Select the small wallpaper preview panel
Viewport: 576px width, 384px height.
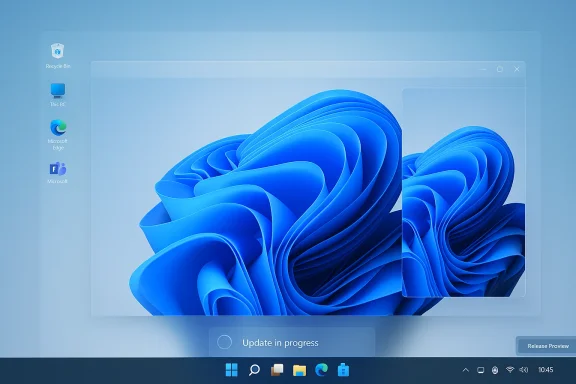[464, 193]
